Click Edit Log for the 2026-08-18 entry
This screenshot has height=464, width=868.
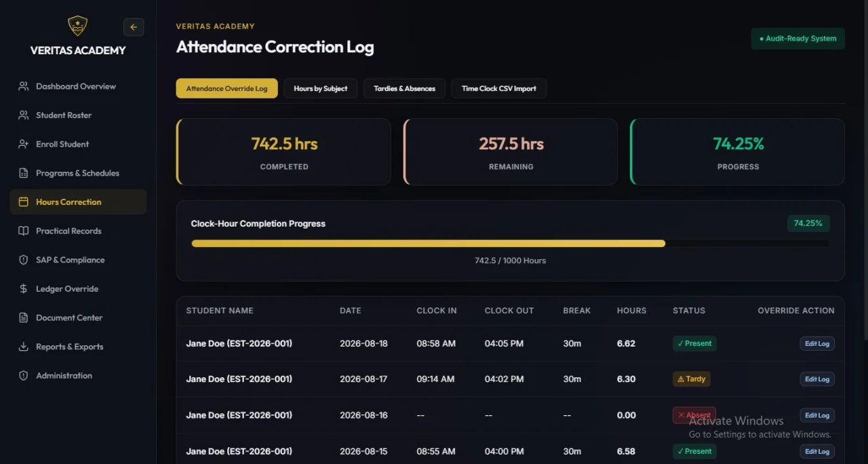pyautogui.click(x=817, y=344)
